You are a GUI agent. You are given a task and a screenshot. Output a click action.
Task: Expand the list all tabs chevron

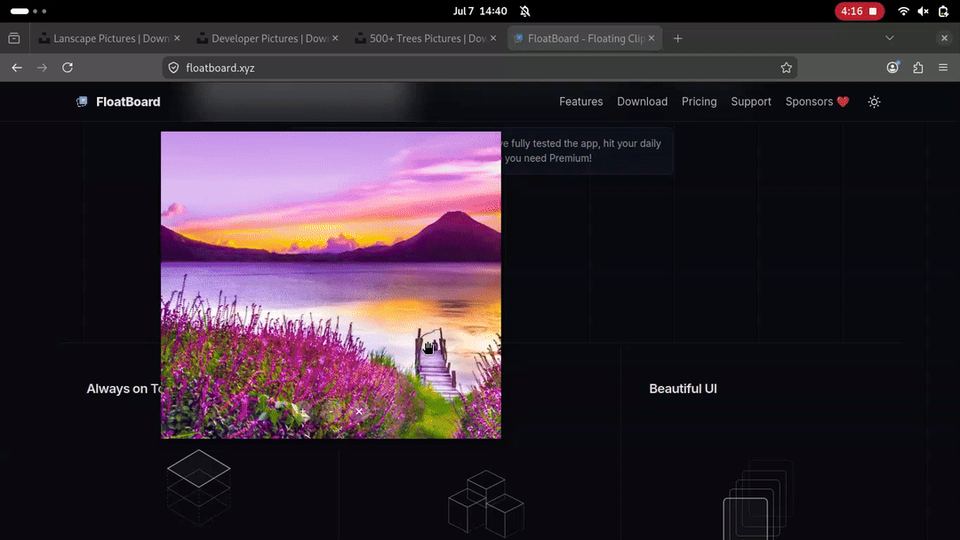(x=890, y=39)
